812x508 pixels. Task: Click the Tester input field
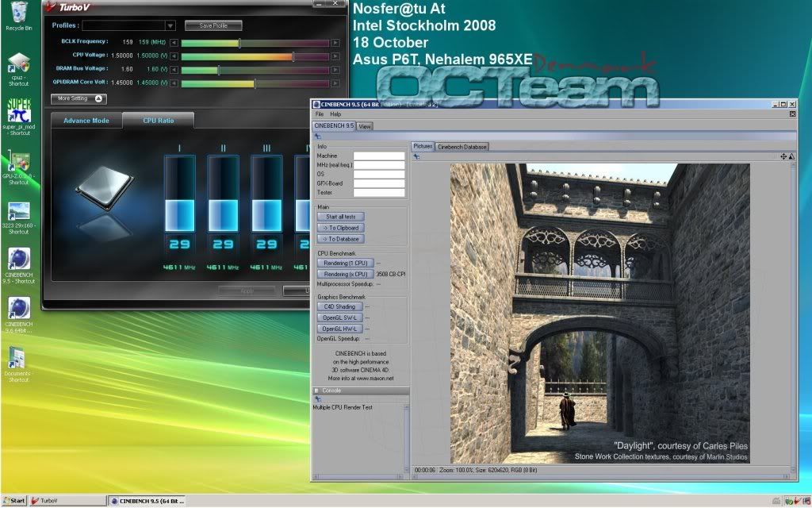pos(379,192)
